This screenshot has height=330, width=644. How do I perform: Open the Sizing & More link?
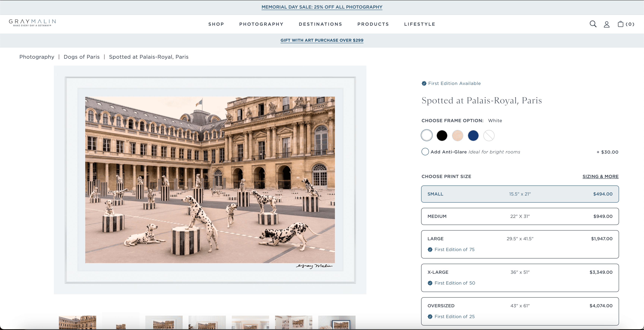click(x=600, y=176)
